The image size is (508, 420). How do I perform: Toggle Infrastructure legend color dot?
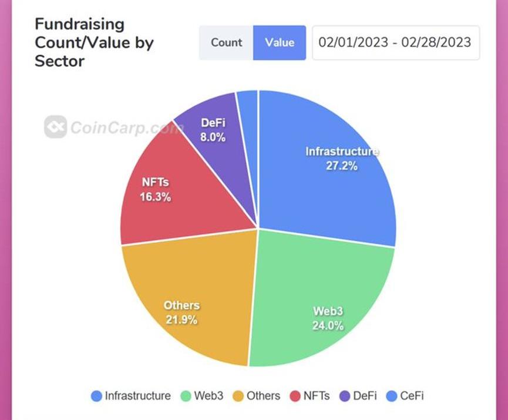pyautogui.click(x=96, y=396)
